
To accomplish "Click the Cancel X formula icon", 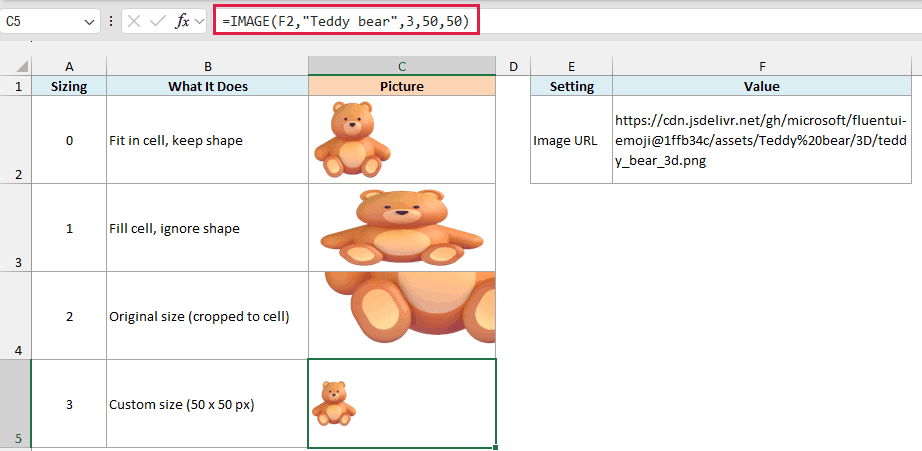I will [134, 22].
